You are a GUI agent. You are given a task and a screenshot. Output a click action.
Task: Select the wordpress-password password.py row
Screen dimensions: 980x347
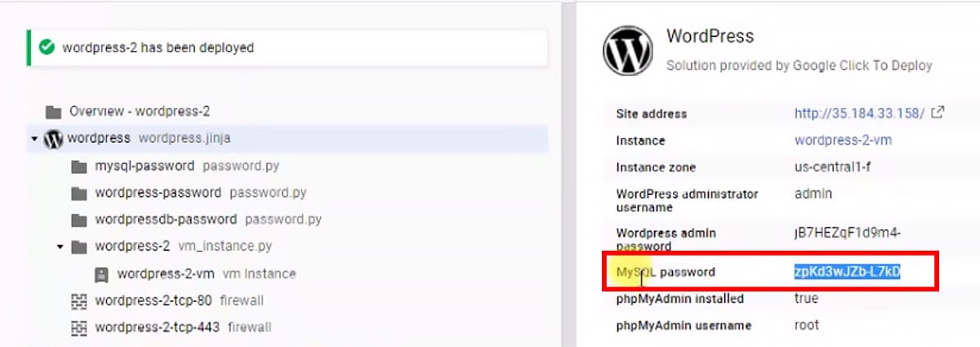click(287, 193)
